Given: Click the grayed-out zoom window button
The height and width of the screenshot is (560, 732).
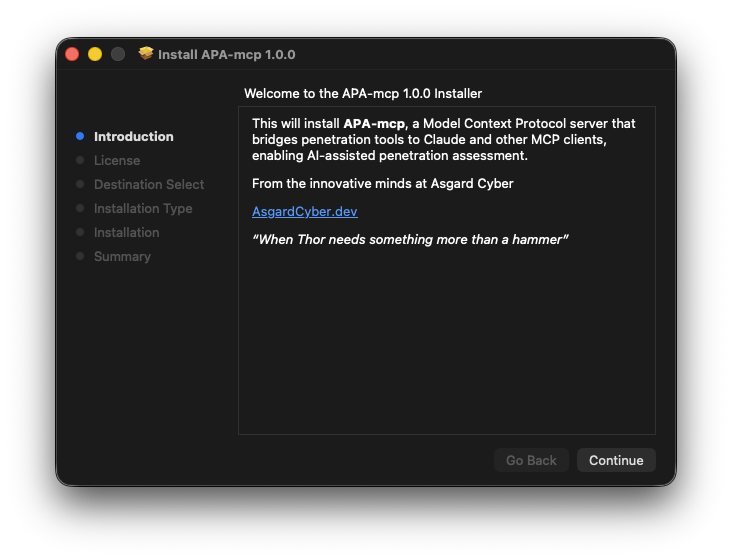Looking at the screenshot, I should [x=118, y=54].
